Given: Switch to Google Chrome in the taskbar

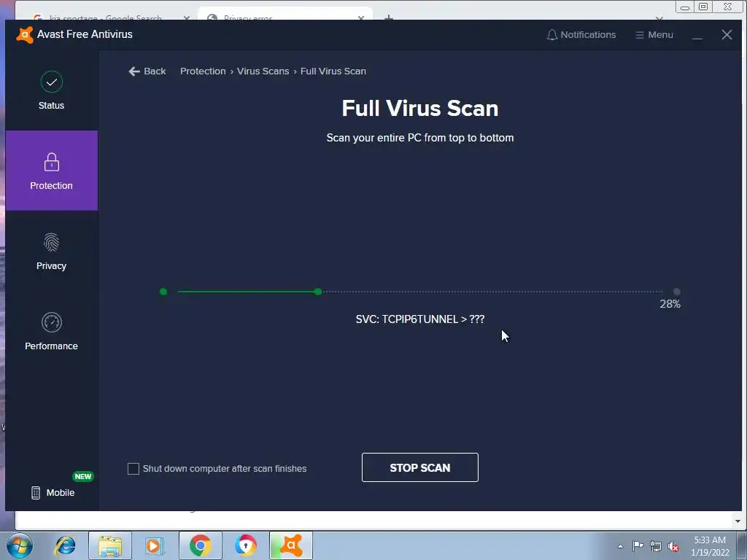Looking at the screenshot, I should click(x=200, y=545).
